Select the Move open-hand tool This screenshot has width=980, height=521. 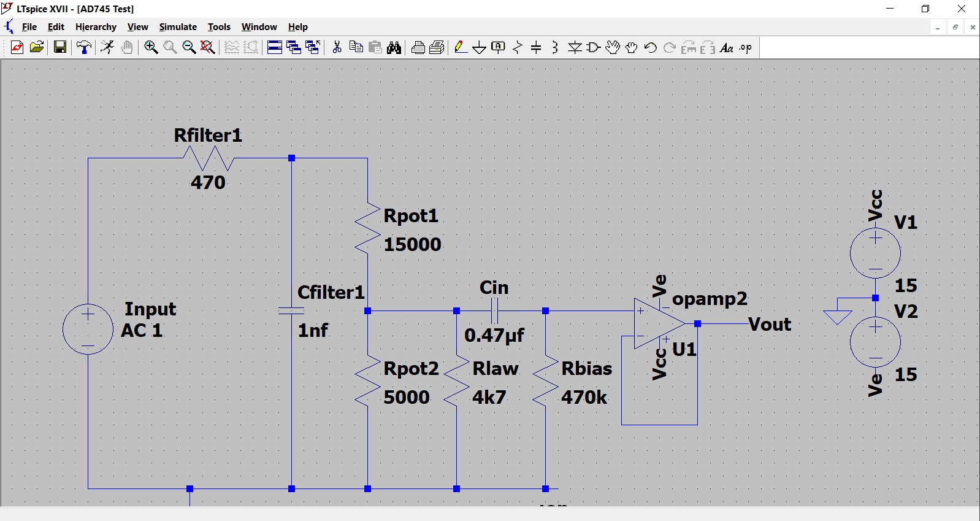coord(612,48)
